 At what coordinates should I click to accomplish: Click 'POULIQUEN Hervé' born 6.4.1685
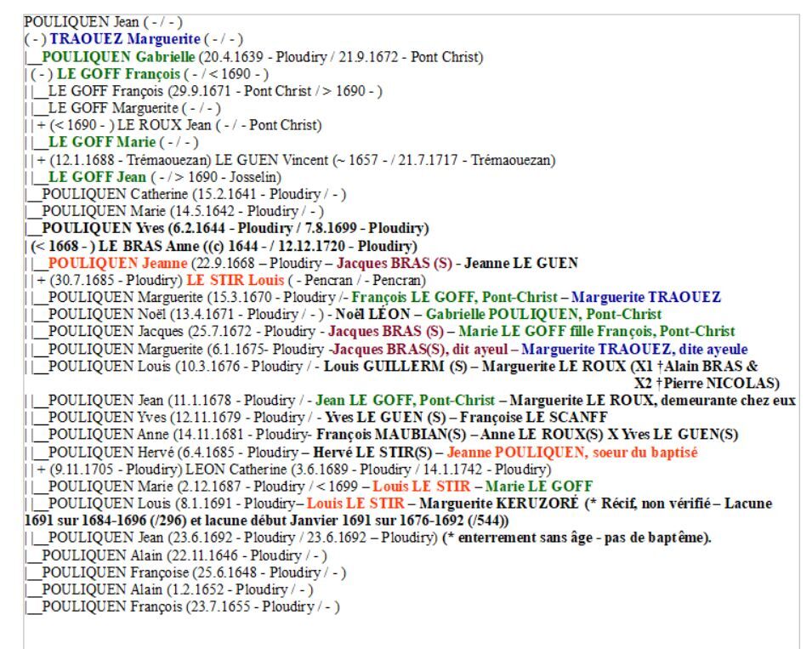(x=111, y=453)
